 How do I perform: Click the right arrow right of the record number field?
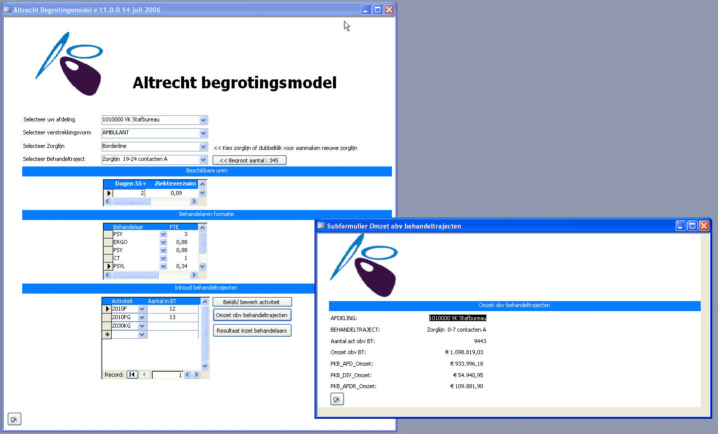(x=196, y=374)
